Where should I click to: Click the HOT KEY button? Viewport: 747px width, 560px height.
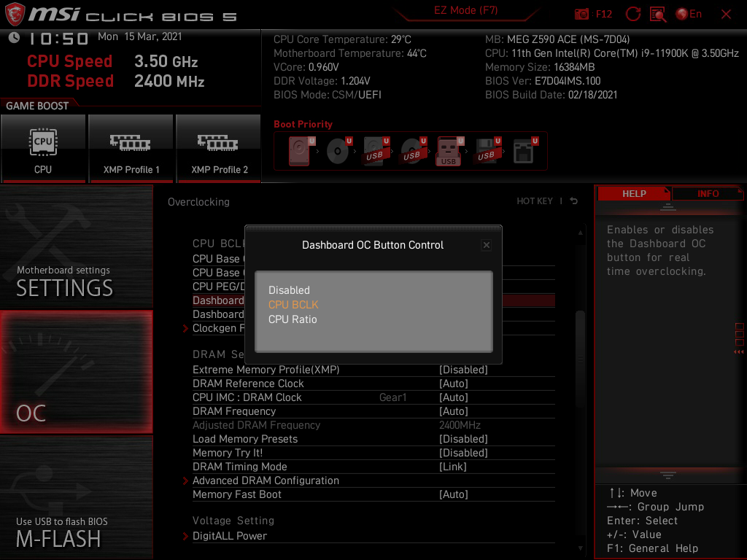tap(535, 201)
